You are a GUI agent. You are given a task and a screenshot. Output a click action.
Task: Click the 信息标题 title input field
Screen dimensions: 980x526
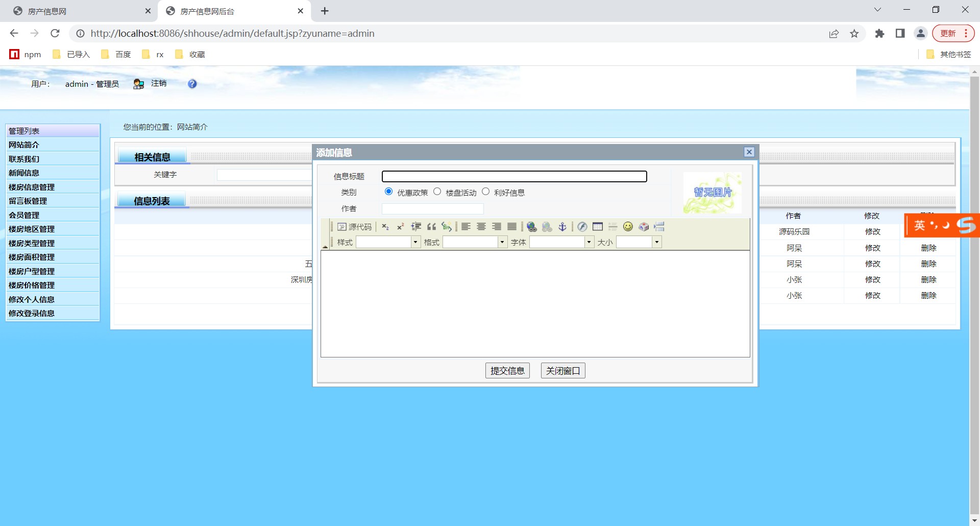[514, 177]
